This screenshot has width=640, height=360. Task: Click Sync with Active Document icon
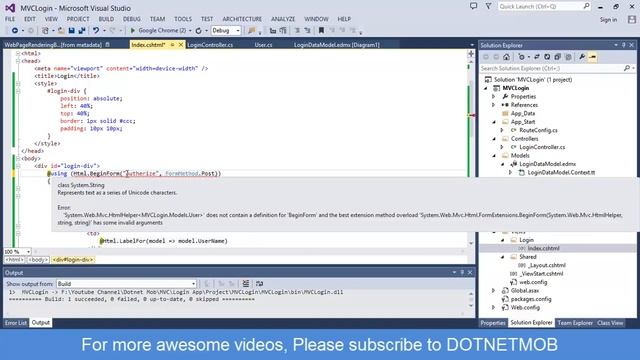(x=537, y=57)
